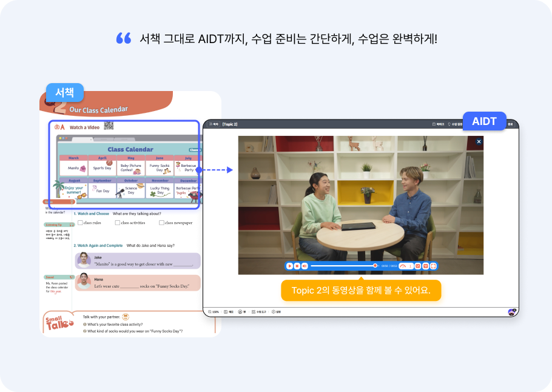Open the playback speed control
The image size is (552, 392).
pos(406,266)
